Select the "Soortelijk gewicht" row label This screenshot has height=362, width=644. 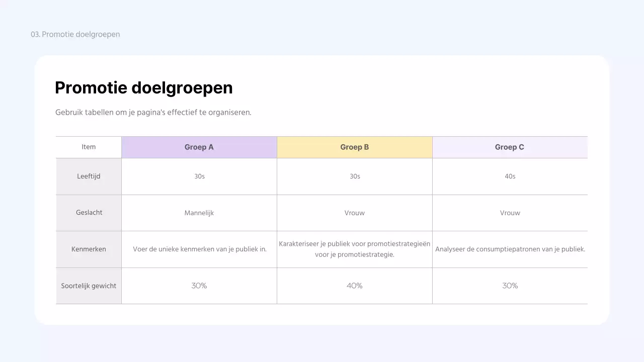89,286
